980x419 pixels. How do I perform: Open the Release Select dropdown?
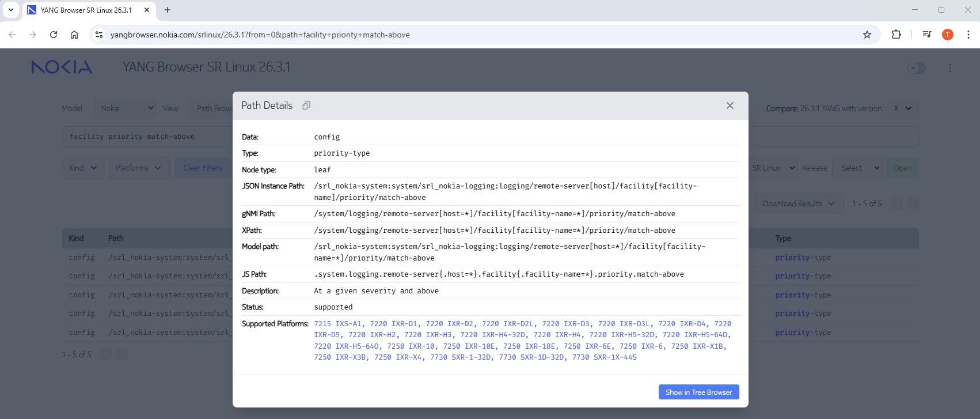tap(857, 168)
